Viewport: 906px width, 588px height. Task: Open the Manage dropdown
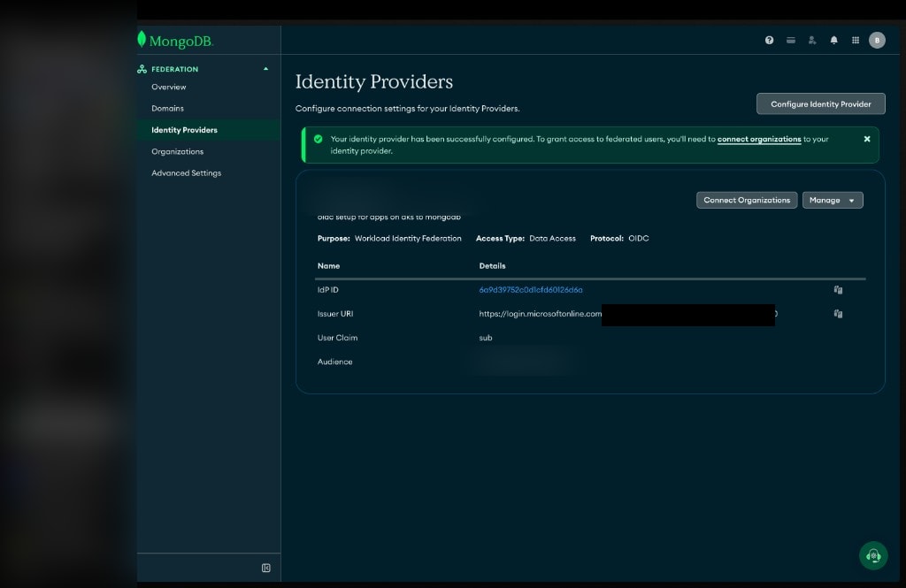click(x=832, y=200)
